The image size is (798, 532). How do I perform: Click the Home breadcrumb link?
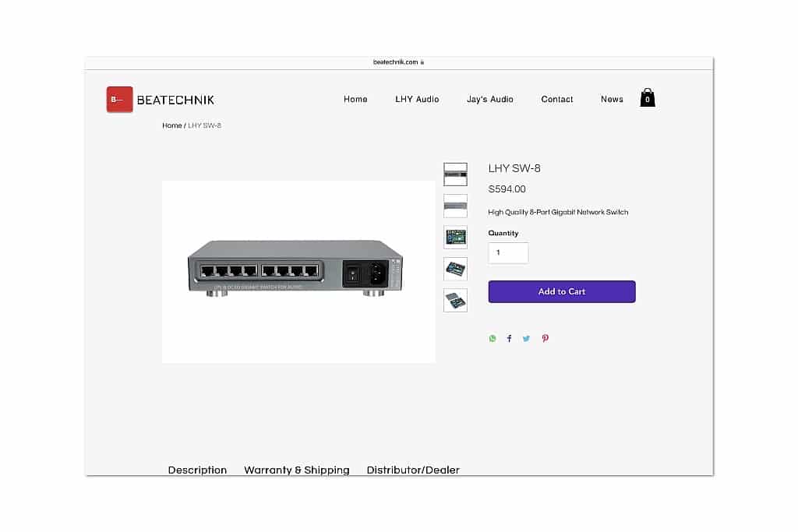pyautogui.click(x=172, y=125)
